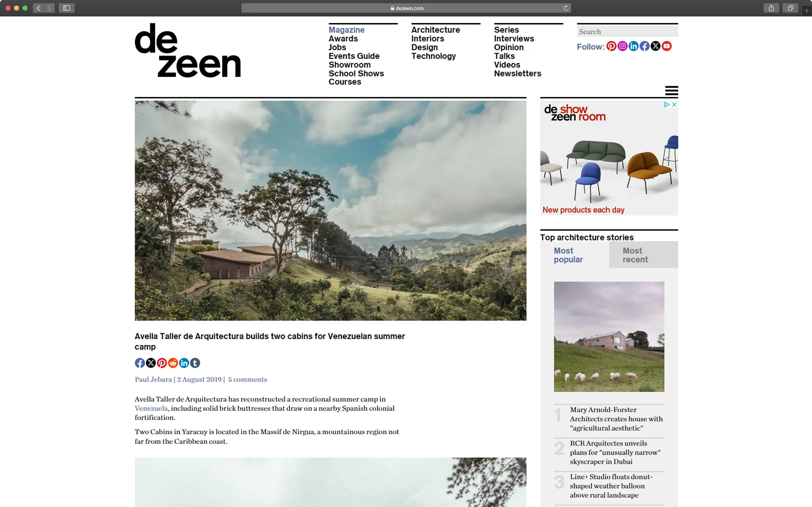Select the Most popular tab

(568, 255)
